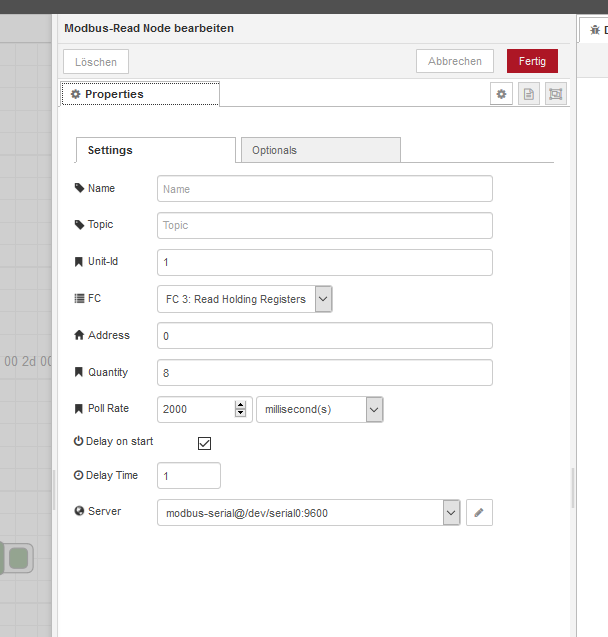This screenshot has width=608, height=637.
Task: Open node settings gear icon
Action: [x=501, y=94]
